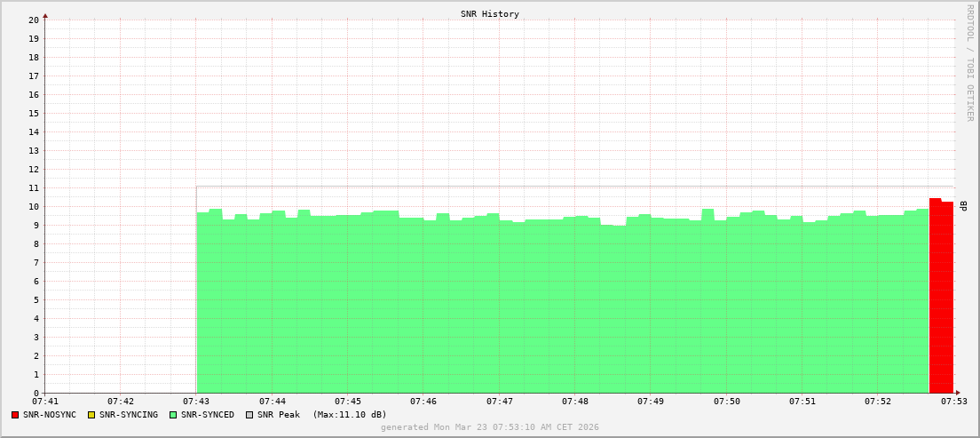980x438 pixels.
Task: Select the SNR-NOSYNC legend label
Action: [x=50, y=415]
